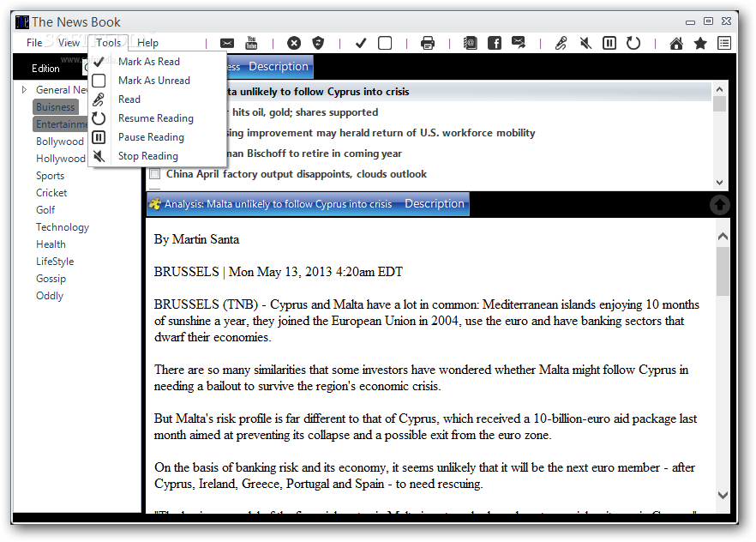Open the Hollywood category
Screen dimensions: 756x542
[x=61, y=159]
